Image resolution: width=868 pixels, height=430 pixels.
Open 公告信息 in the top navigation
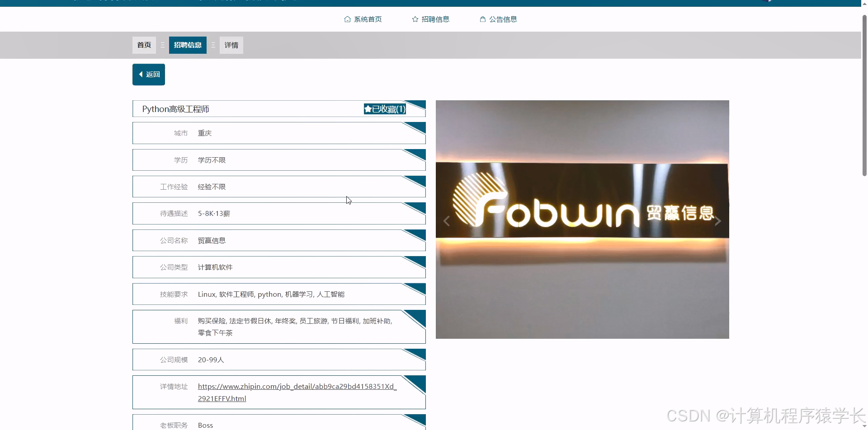coord(498,19)
